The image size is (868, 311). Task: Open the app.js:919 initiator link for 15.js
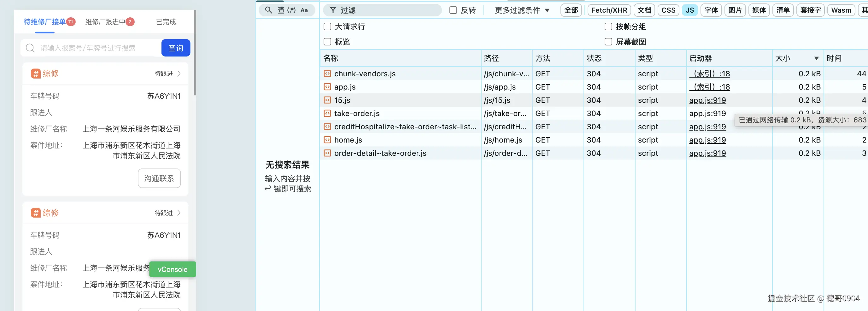pos(707,100)
